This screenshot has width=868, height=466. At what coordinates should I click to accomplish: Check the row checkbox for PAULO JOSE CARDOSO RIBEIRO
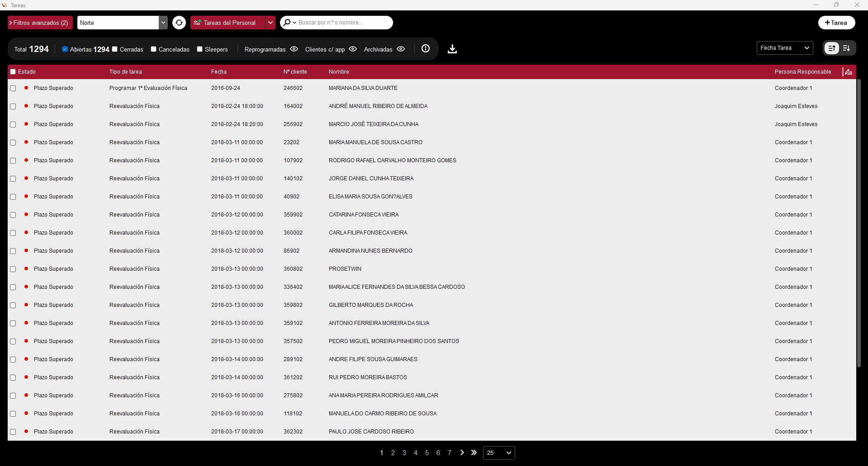pos(13,432)
